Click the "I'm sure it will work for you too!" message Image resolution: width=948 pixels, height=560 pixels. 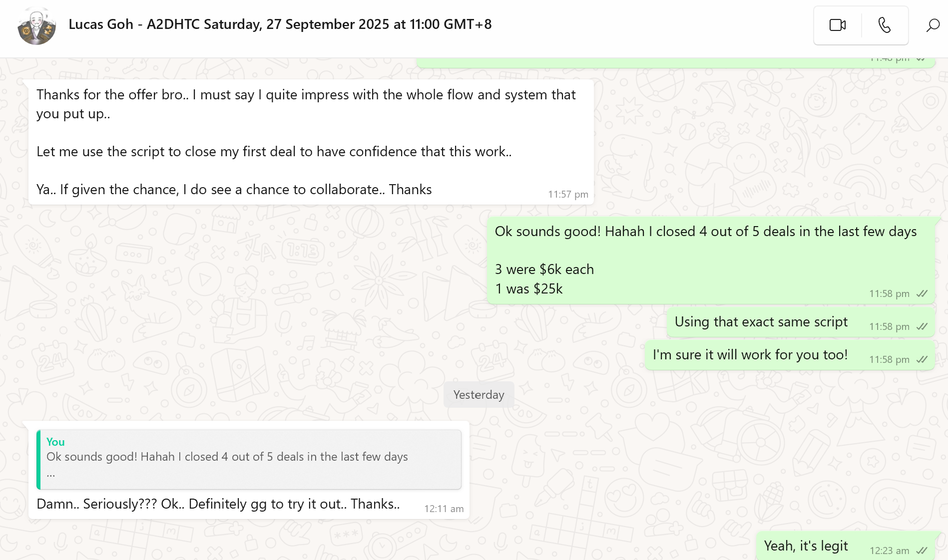(x=750, y=355)
